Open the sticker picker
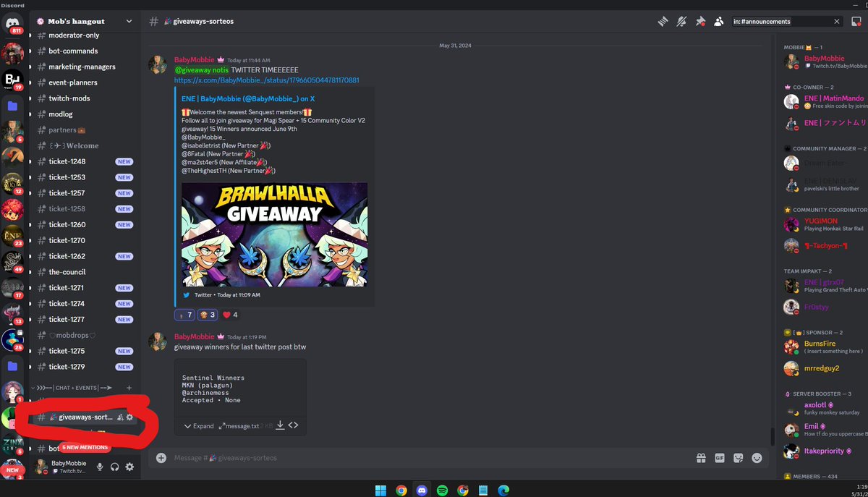This screenshot has width=868, height=497. pos(739,458)
